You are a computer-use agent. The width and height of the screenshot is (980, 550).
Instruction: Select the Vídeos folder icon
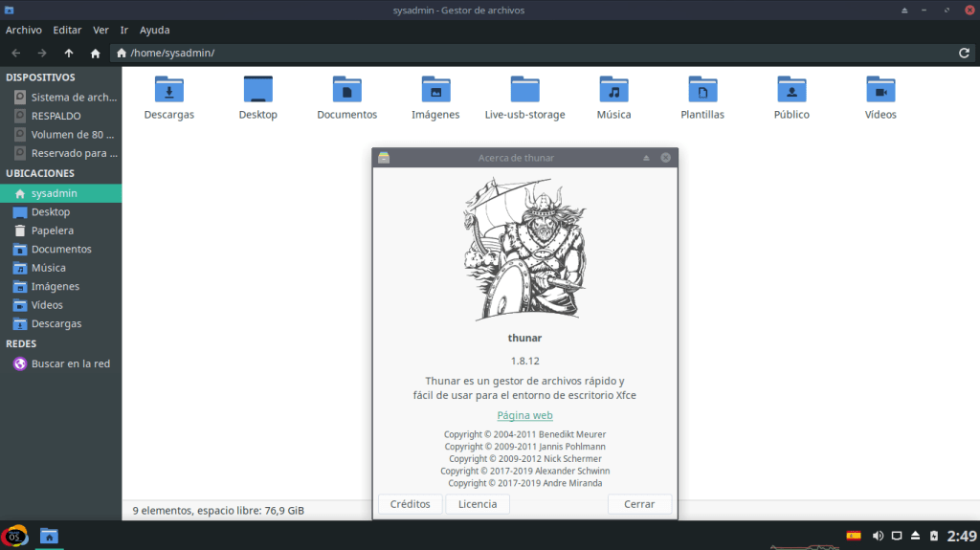[x=880, y=91]
